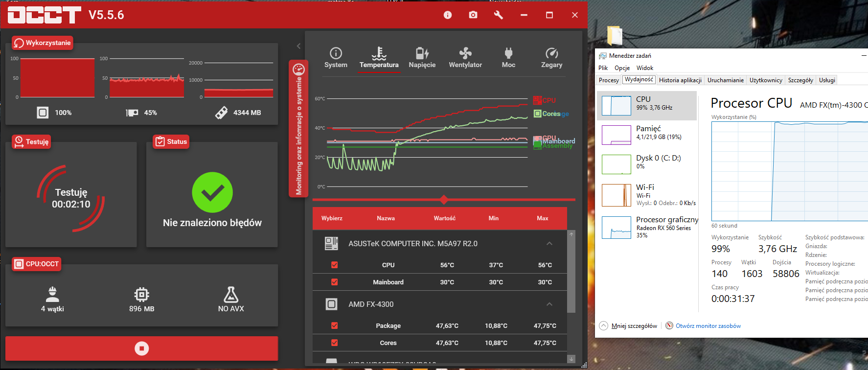
Task: Click the Testuję panel label
Action: 31,141
